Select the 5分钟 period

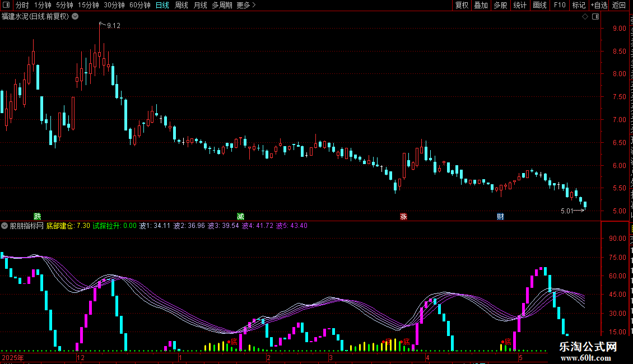point(64,5)
